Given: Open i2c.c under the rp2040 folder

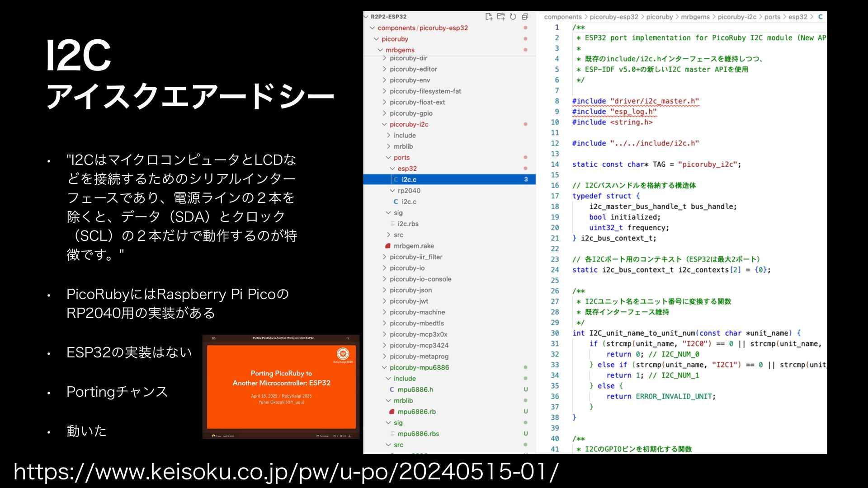Looking at the screenshot, I should click(409, 202).
